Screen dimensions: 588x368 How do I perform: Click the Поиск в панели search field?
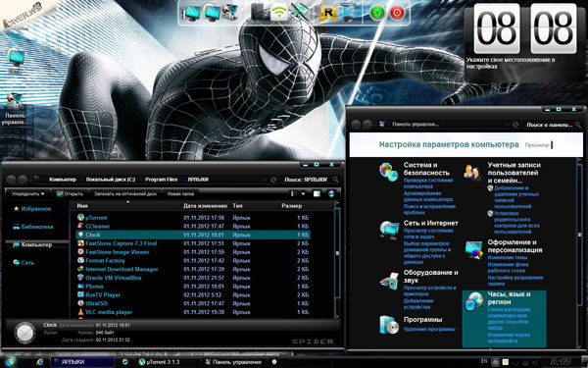coord(553,125)
